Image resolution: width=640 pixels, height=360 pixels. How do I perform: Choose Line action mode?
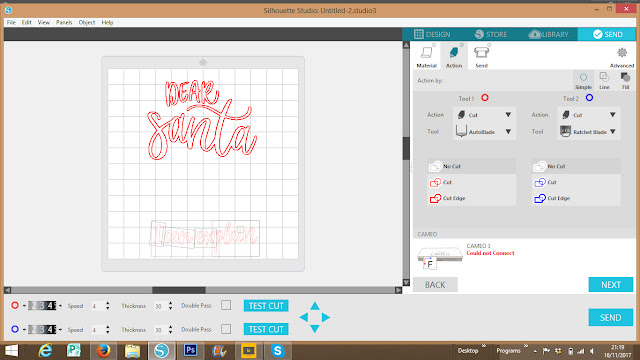coord(604,81)
